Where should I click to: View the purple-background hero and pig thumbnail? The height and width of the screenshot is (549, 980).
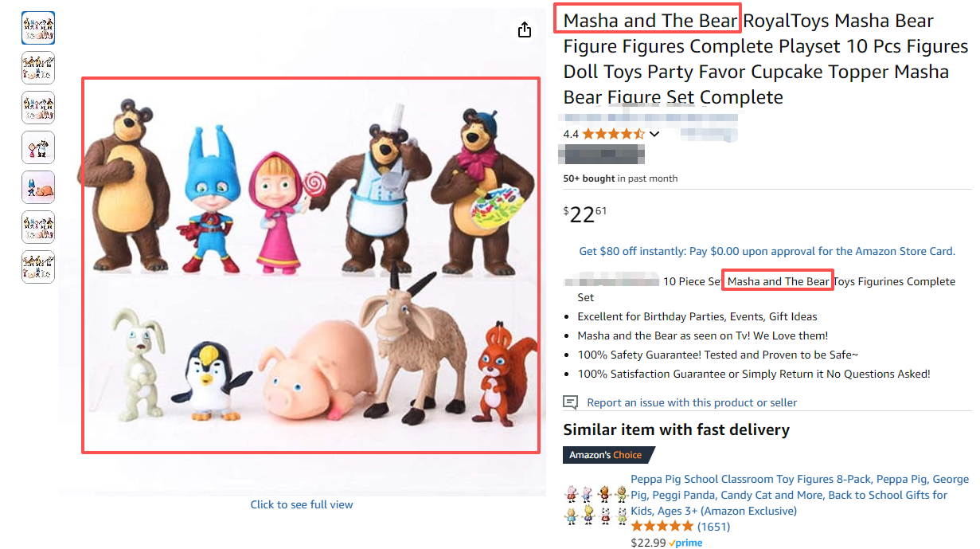click(x=37, y=187)
